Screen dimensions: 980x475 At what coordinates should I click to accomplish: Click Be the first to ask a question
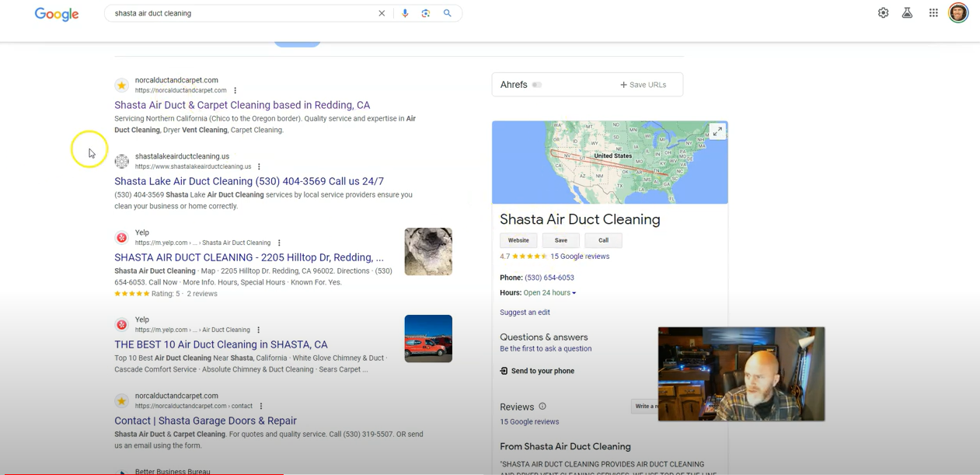(546, 349)
